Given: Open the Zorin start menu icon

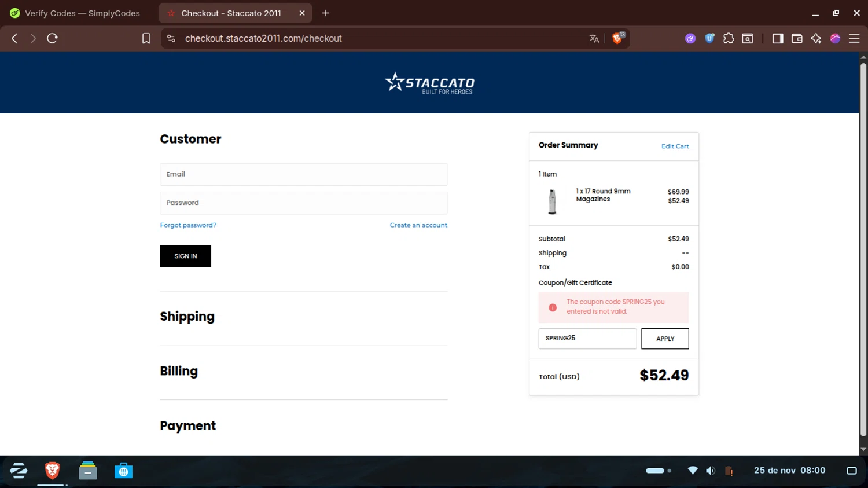Looking at the screenshot, I should click(x=19, y=471).
